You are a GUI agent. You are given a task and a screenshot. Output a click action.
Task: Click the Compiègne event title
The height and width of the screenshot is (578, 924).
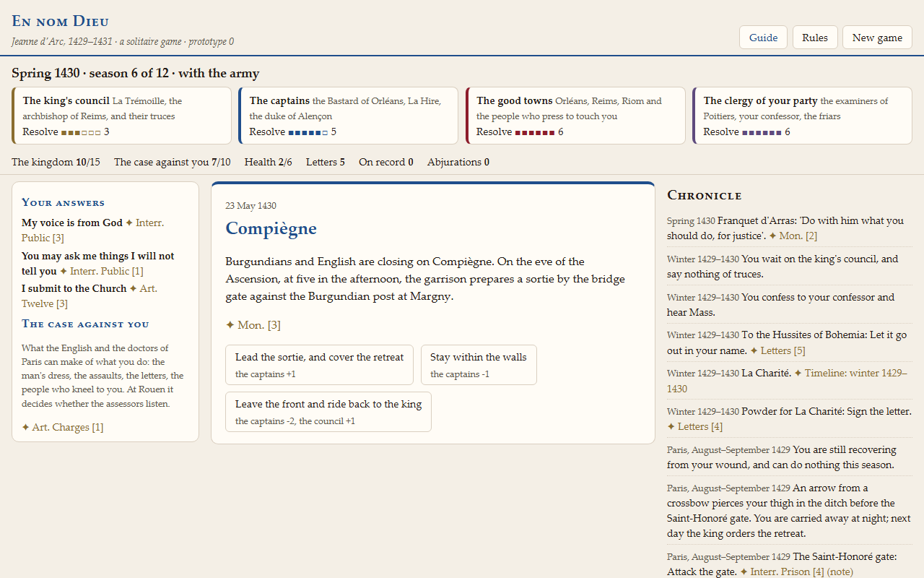tap(271, 228)
